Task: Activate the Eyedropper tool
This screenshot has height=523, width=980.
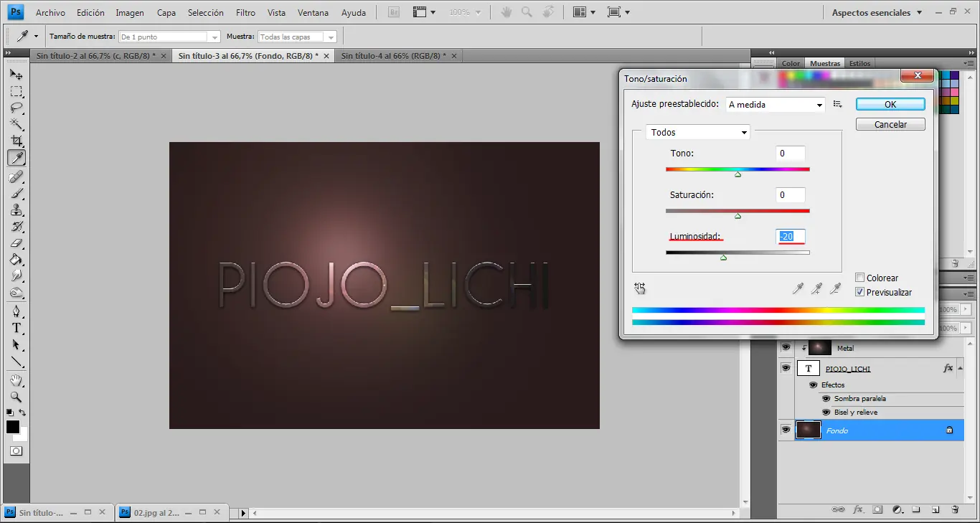Action: [x=16, y=158]
